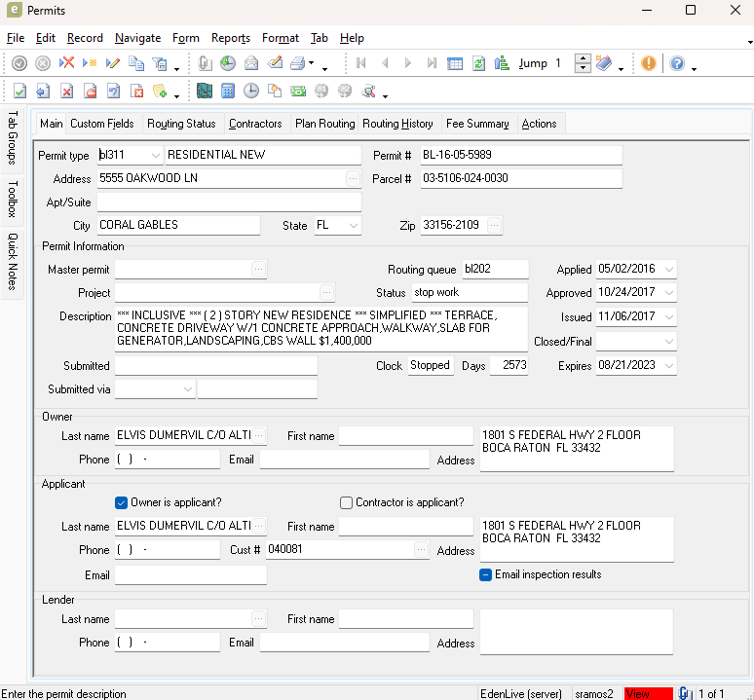Click the red X delete record icon
Image resolution: width=754 pixels, height=700 pixels.
click(66, 63)
